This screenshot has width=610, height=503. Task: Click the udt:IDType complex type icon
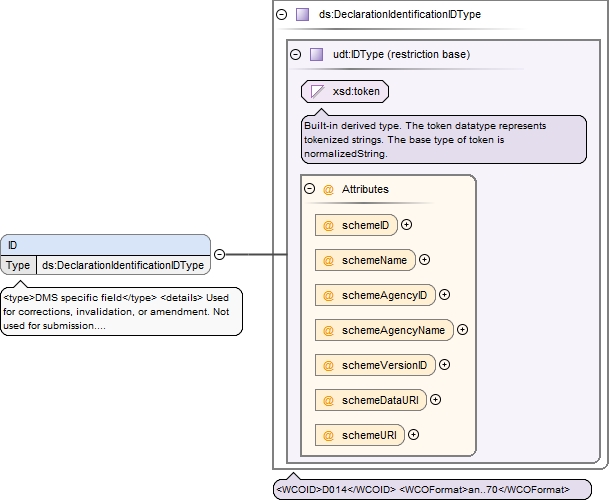click(316, 54)
